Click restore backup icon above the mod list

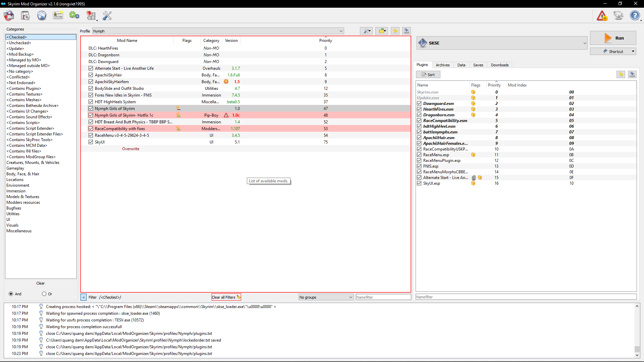pos(395,31)
